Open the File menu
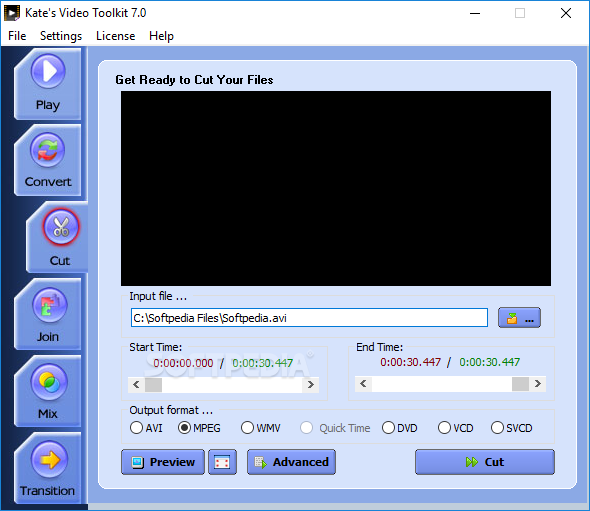The width and height of the screenshot is (590, 511). pyautogui.click(x=17, y=36)
